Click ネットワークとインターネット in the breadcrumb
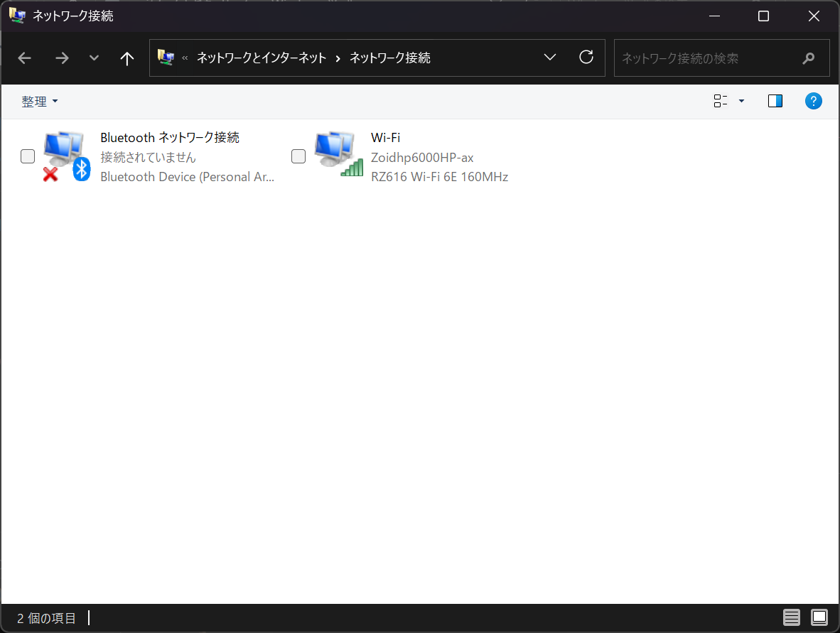 point(261,58)
